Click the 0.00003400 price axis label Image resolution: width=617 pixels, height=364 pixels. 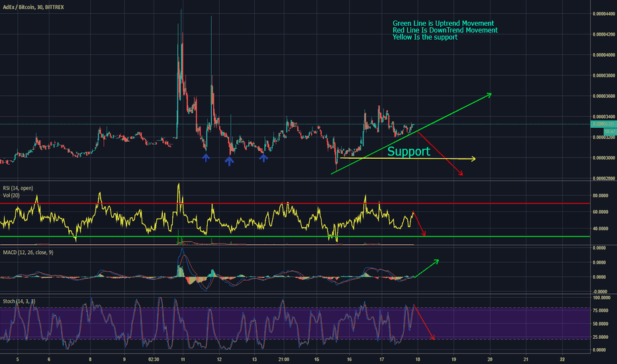[604, 117]
